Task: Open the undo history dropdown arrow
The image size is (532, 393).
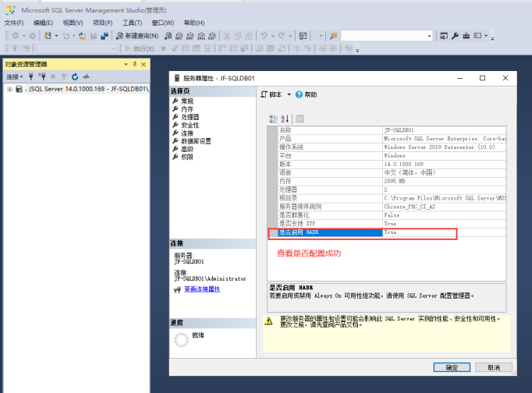Action: 272,36
